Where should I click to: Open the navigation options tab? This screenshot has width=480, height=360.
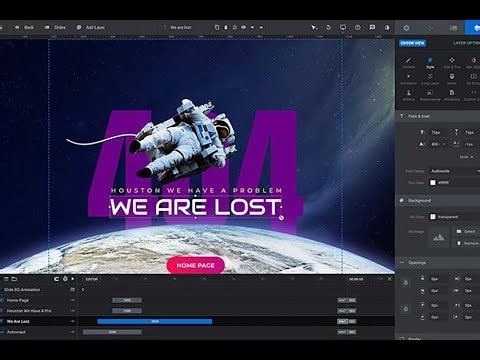[430, 28]
